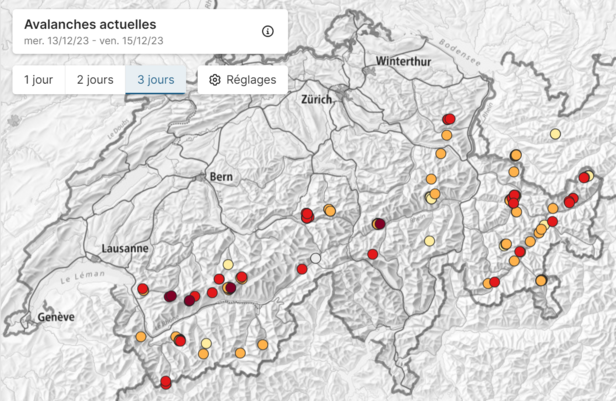Click the white avalanche marker in central Switzerland
Viewport: 616px width, 401px height.
pyautogui.click(x=316, y=259)
